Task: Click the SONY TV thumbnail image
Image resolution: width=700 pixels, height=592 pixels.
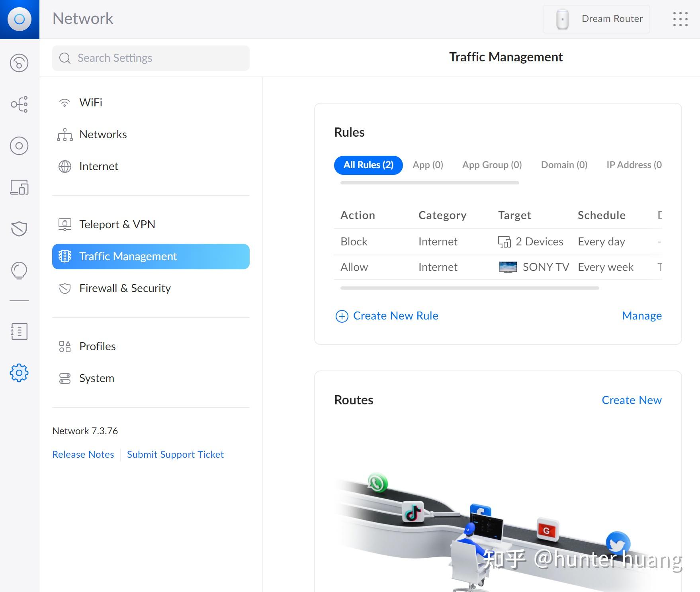Action: (508, 267)
